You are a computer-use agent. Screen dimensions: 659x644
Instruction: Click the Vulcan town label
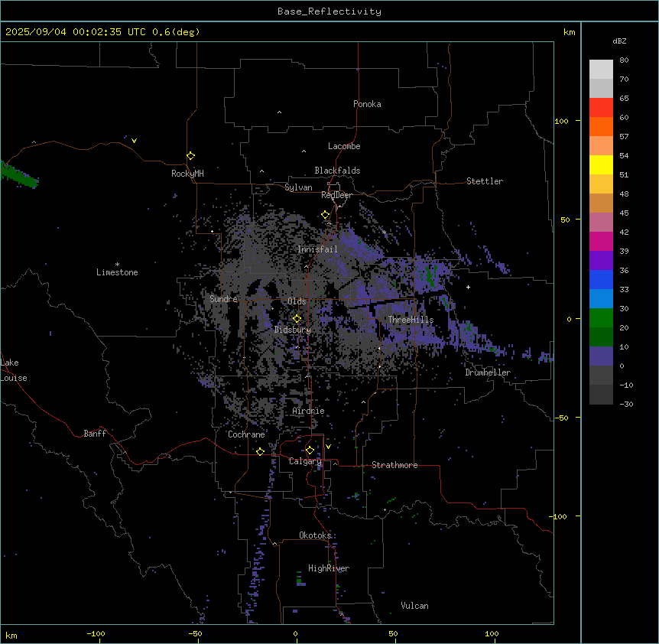tap(414, 606)
